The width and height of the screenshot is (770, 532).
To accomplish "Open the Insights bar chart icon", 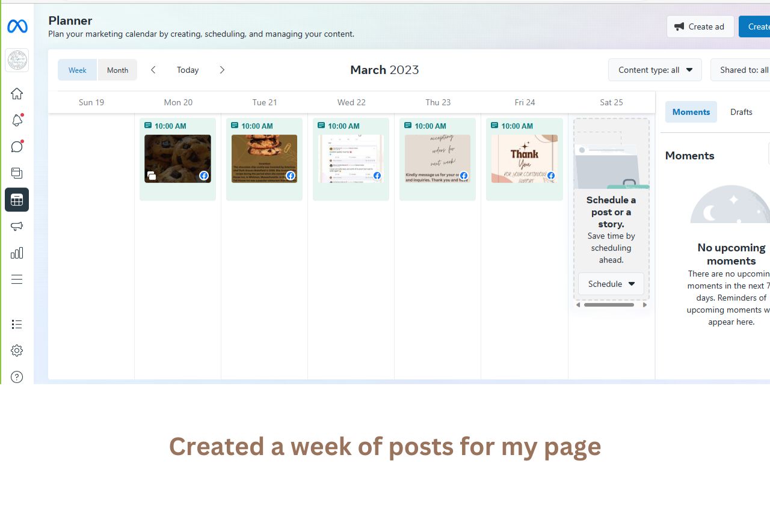I will pyautogui.click(x=17, y=252).
